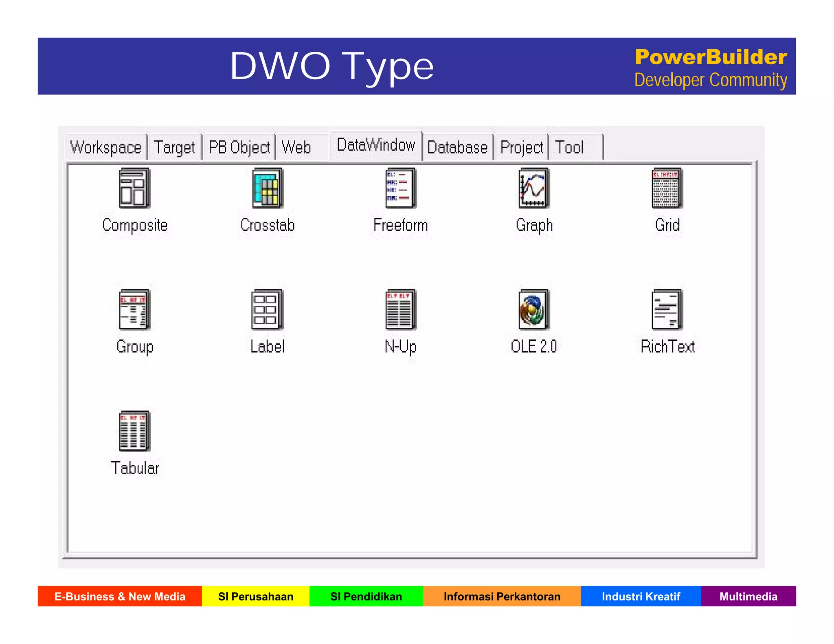Viewport: 834px width, 644px height.
Task: Click the Group label text
Action: point(135,347)
